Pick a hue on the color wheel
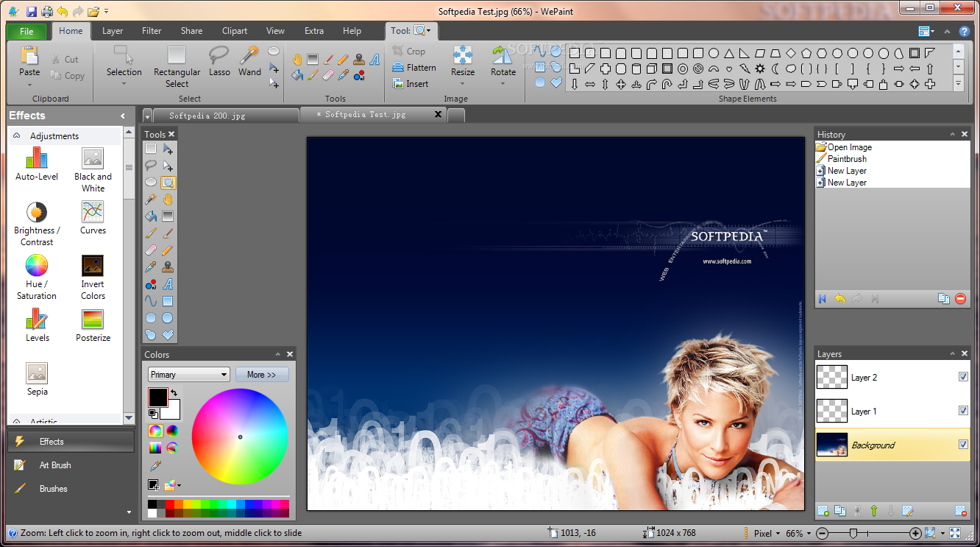980x547 pixels. pyautogui.click(x=240, y=437)
